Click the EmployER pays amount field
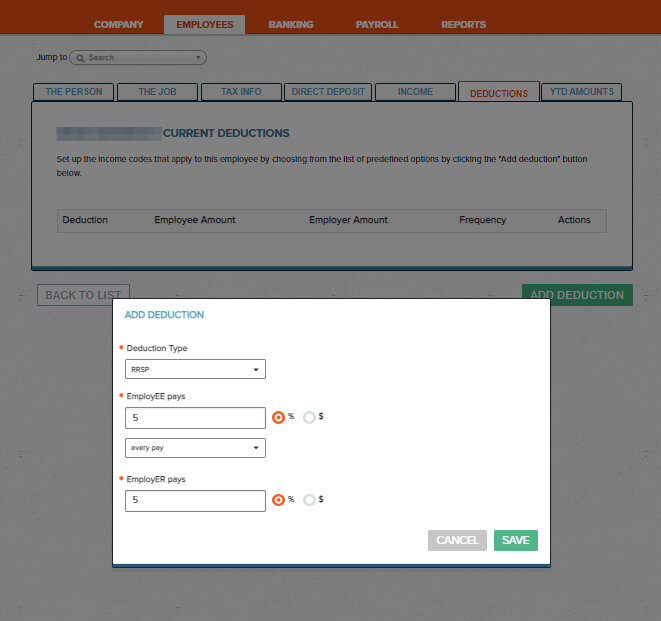The width and height of the screenshot is (661, 621). 195,500
